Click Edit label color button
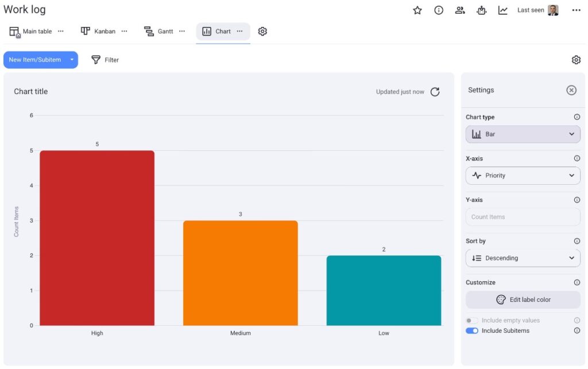Screen dimensions: 588x369 (x=523, y=300)
